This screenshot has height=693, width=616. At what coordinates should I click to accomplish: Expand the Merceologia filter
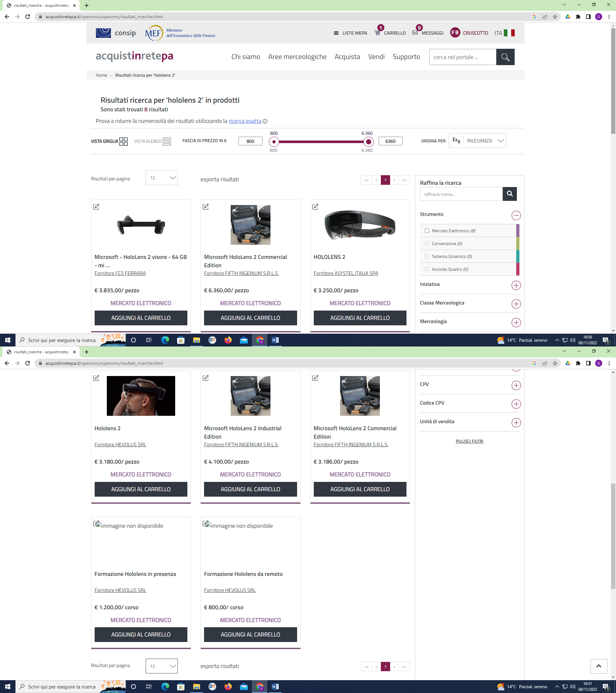[516, 322]
